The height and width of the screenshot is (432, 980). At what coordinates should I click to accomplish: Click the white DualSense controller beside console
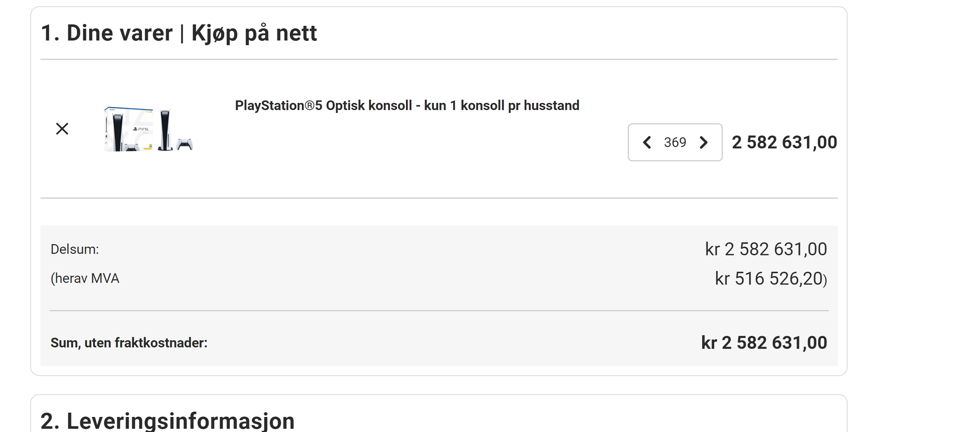[x=185, y=144]
